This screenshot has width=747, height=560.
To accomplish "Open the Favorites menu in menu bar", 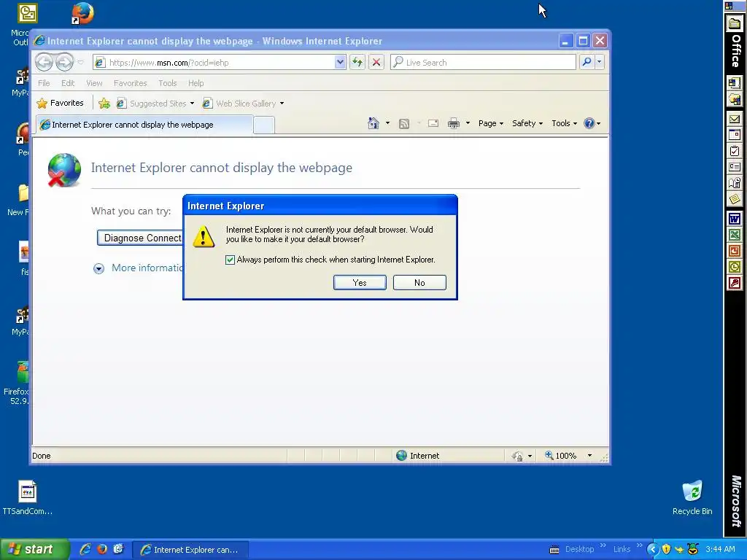I will point(130,83).
